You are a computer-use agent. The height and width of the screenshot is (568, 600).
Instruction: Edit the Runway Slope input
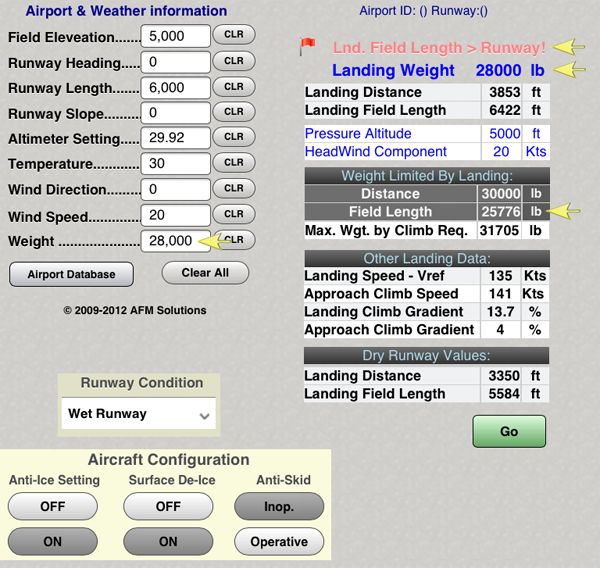176,113
